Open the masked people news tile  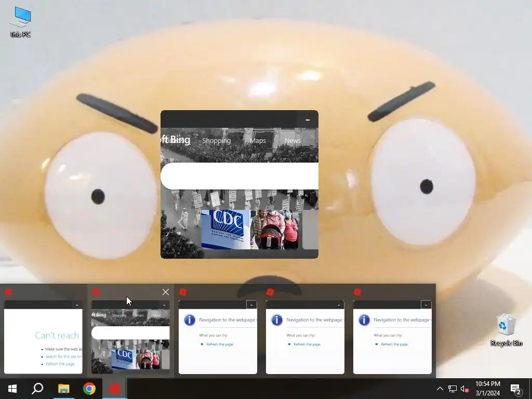tap(275, 229)
